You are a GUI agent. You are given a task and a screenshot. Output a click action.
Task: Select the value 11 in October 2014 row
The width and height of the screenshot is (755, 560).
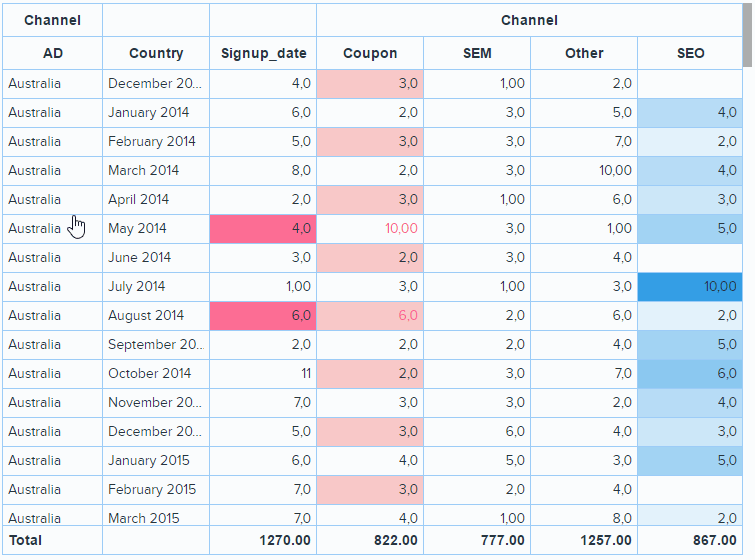tap(263, 373)
